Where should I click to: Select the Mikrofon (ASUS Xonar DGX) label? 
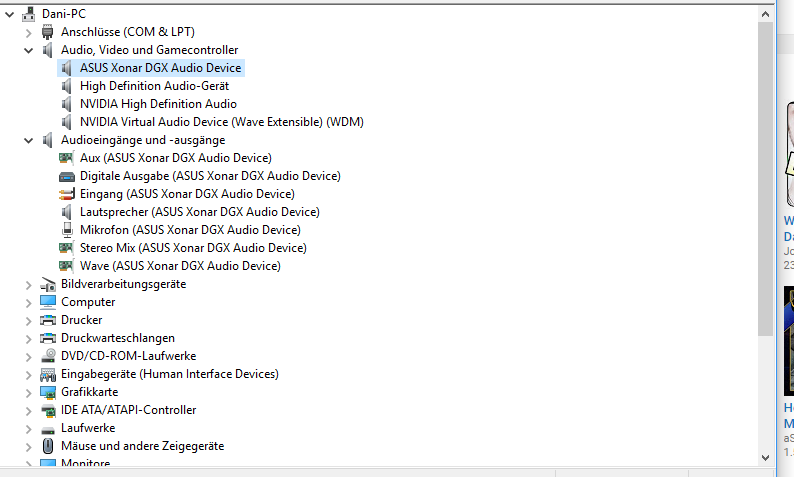click(190, 230)
